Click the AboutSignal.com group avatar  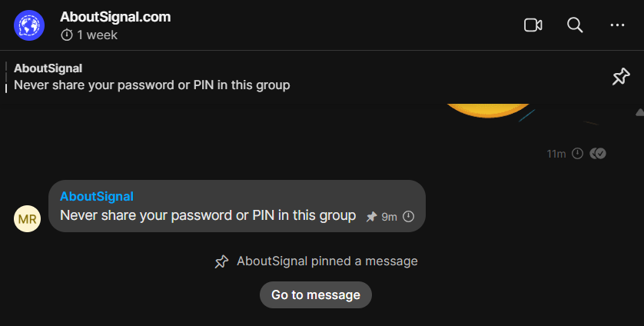(x=29, y=25)
